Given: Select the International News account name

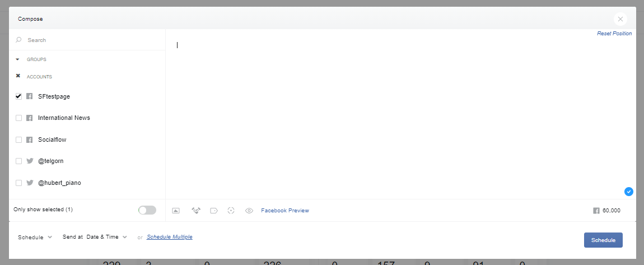Looking at the screenshot, I should tap(64, 118).
